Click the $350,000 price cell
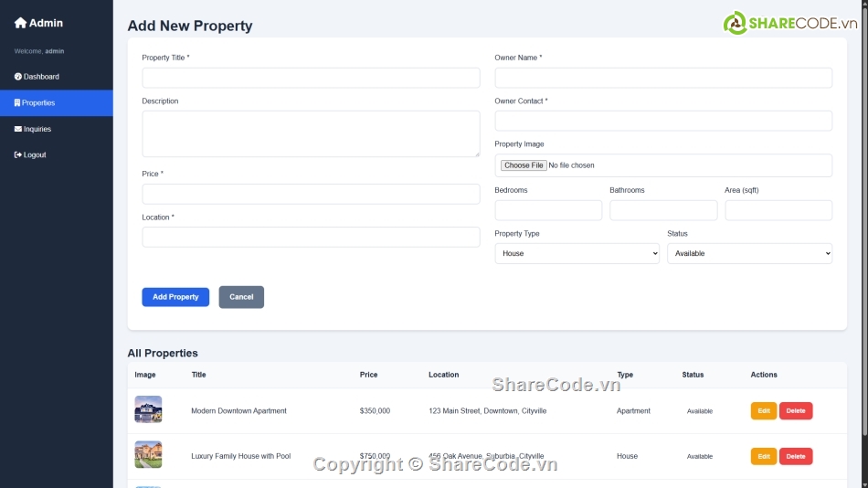 375,411
